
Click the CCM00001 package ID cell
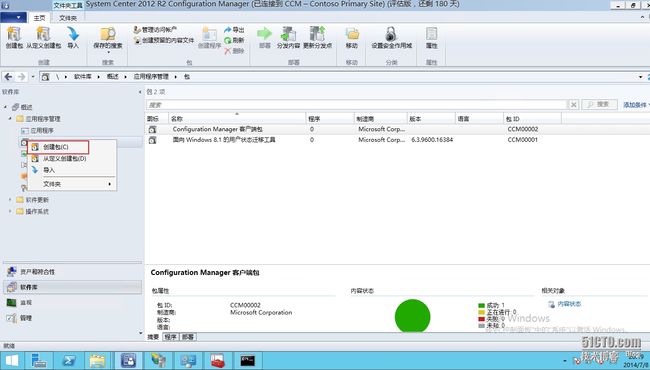pyautogui.click(x=522, y=140)
